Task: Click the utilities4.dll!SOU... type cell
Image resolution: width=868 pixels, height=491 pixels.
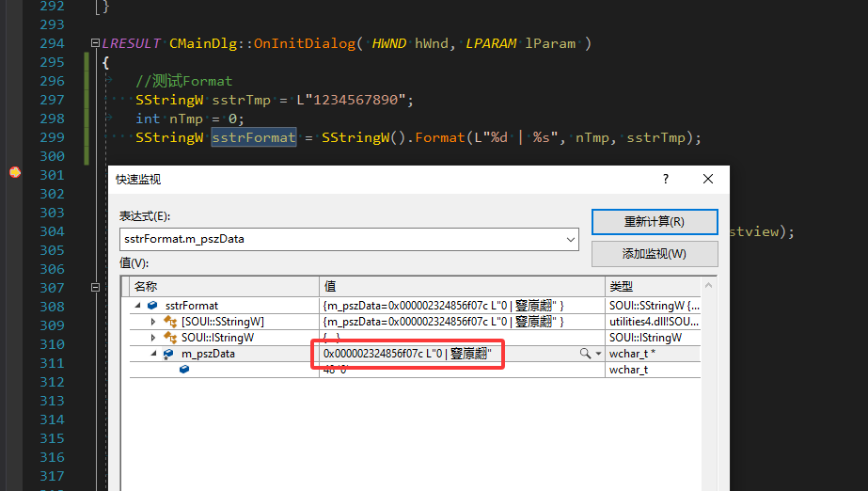Action: click(653, 322)
